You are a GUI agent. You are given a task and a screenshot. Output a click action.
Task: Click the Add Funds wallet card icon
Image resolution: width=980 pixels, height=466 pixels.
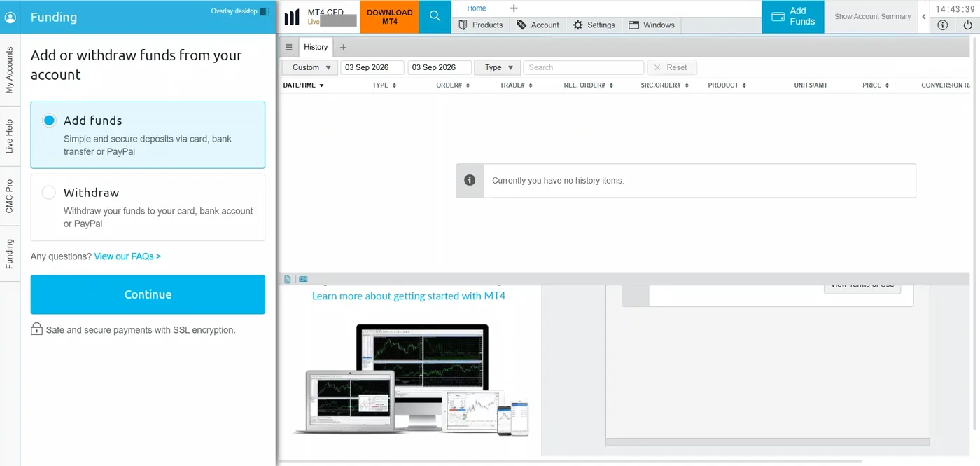click(x=778, y=17)
